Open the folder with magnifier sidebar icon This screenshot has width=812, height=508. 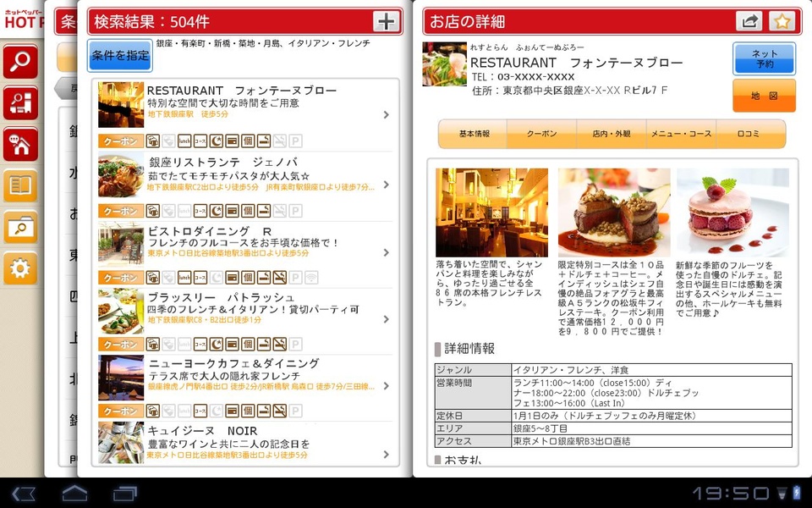pos(20,227)
